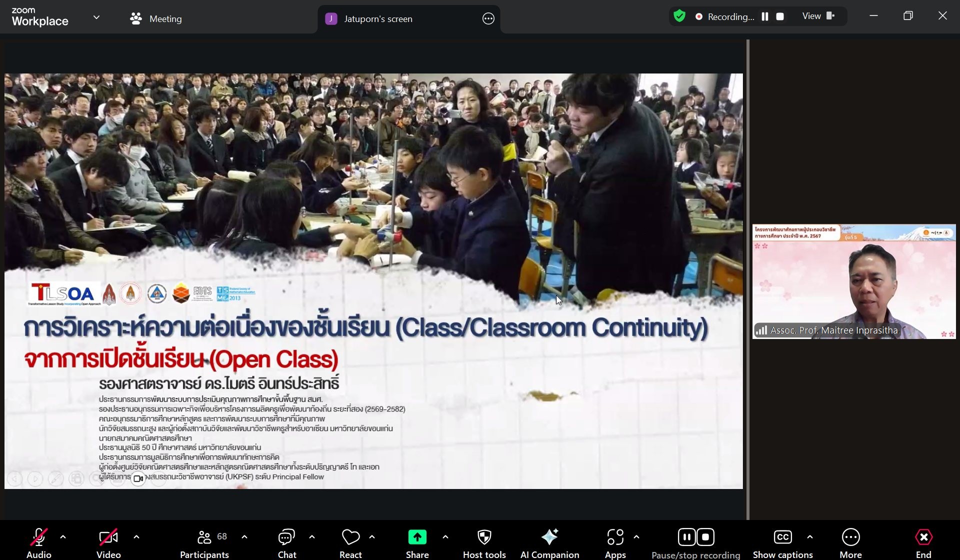
Task: Pause the recording in top bar
Action: (764, 16)
